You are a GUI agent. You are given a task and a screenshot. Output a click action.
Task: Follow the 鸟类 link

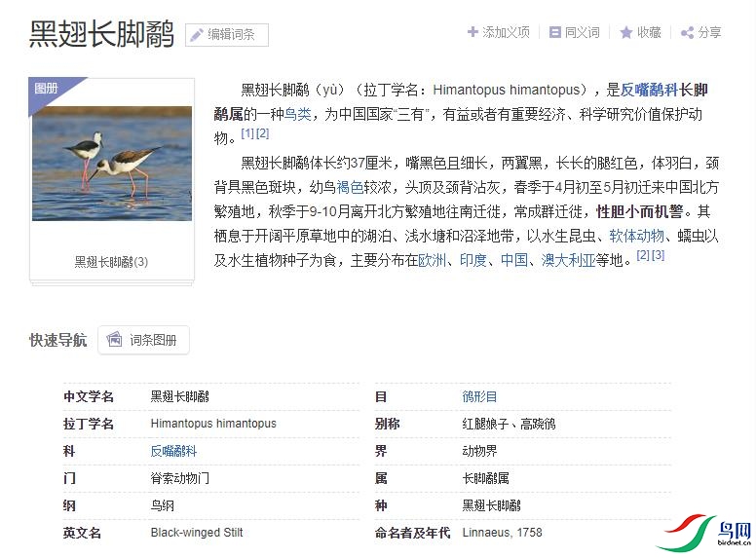tap(297, 114)
